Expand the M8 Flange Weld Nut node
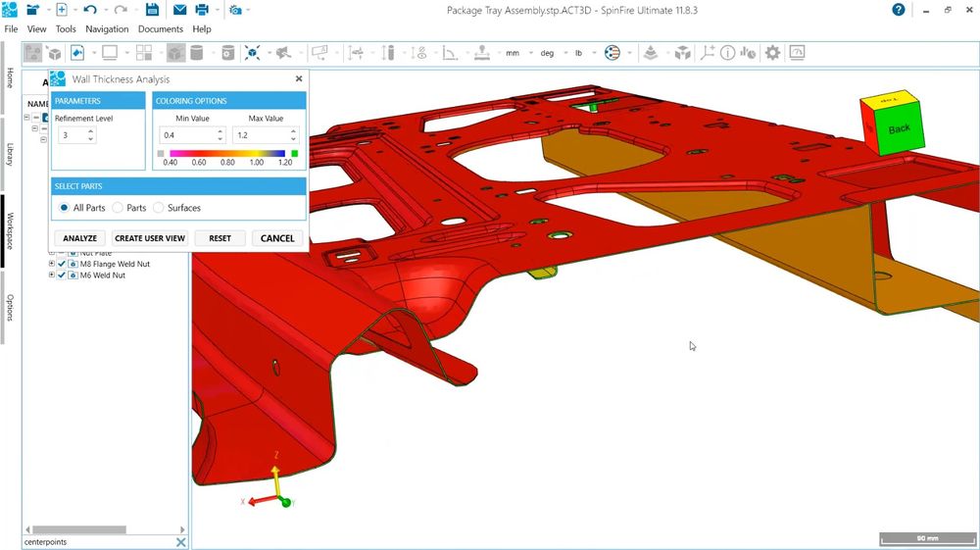The height and width of the screenshot is (550, 980). [52, 264]
